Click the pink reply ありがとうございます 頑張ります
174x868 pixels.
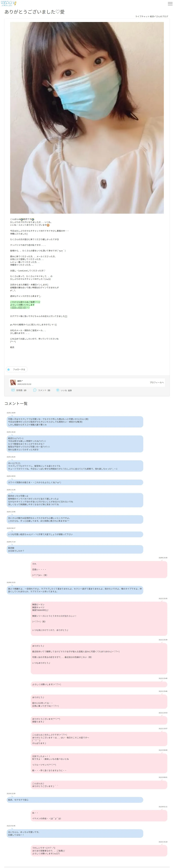[x=99, y=720]
